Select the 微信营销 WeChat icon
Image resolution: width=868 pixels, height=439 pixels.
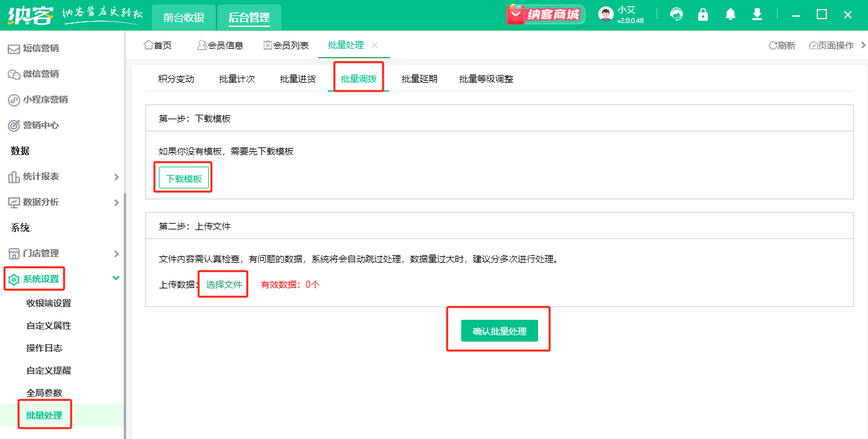[x=14, y=74]
